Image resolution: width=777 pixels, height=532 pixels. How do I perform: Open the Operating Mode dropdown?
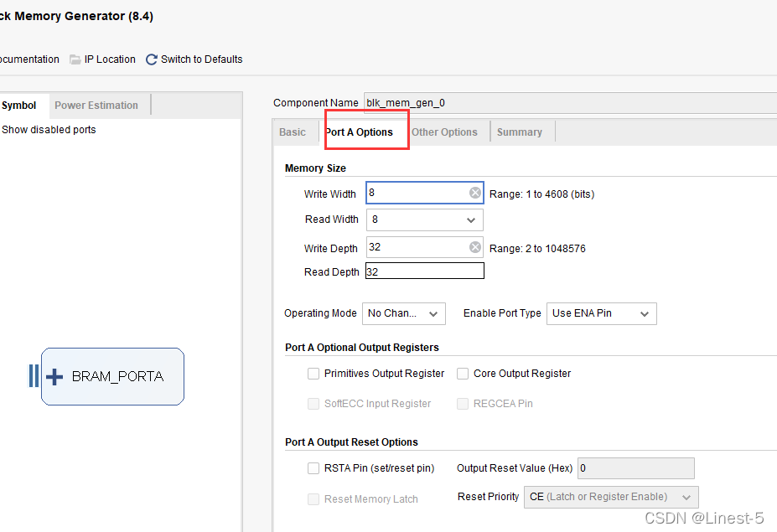pyautogui.click(x=404, y=313)
